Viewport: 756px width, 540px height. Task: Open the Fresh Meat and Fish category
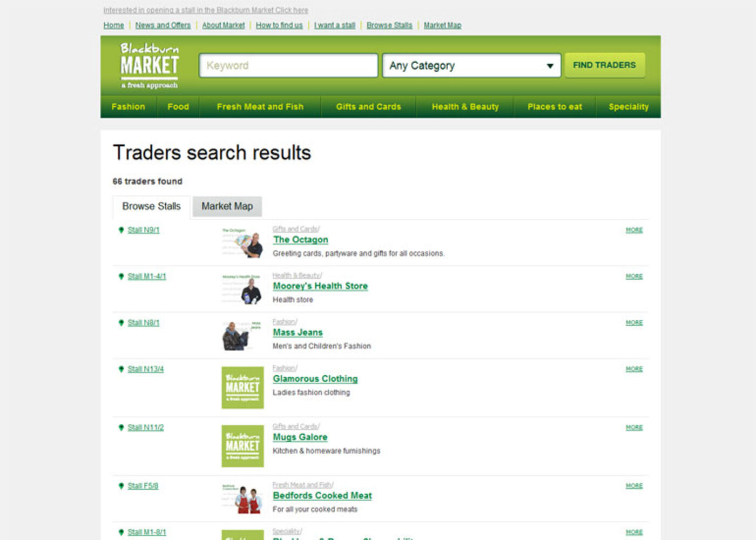coord(260,107)
